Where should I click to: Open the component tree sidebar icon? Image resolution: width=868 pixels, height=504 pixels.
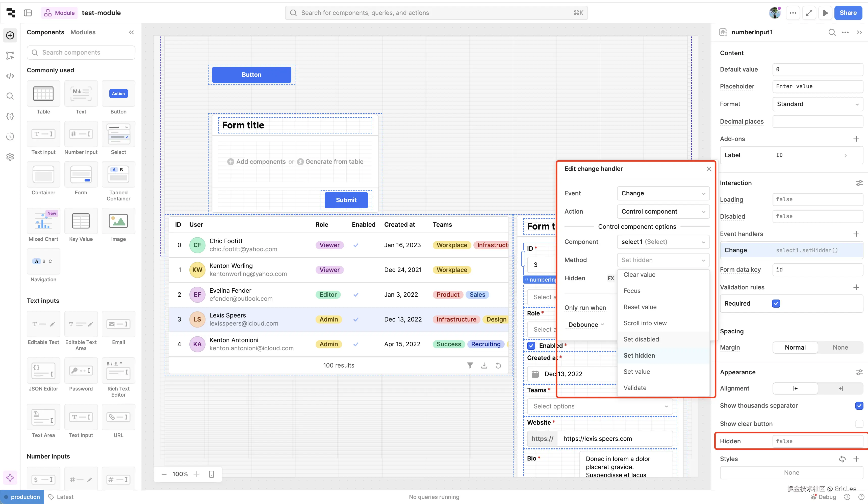(x=10, y=56)
